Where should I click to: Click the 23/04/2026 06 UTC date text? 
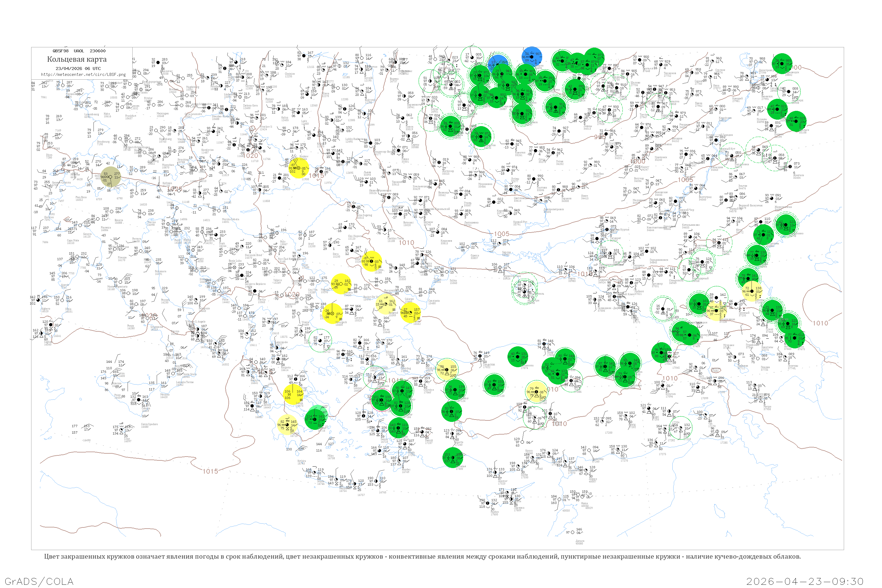(78, 68)
